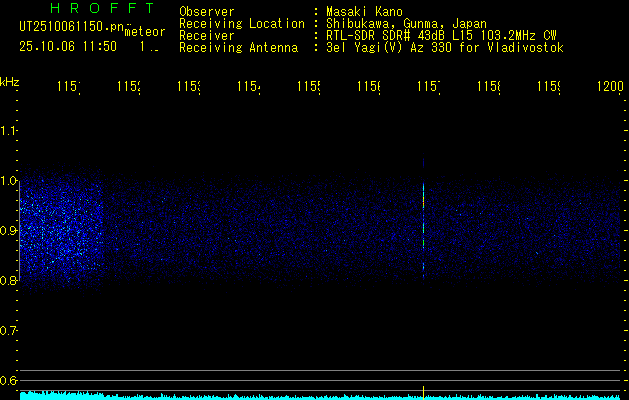This screenshot has width=629, height=400.
Task: Click the Receiving Antenna label
Action: pos(238,48)
